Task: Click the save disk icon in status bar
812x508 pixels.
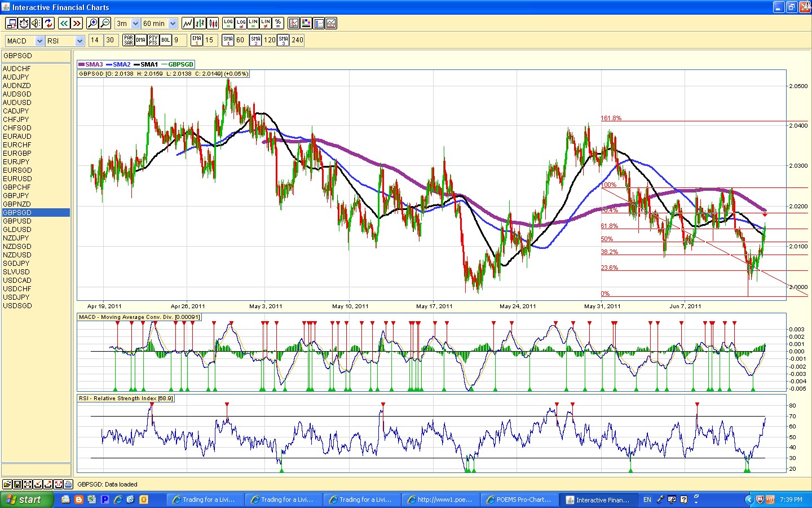Action: point(17,484)
